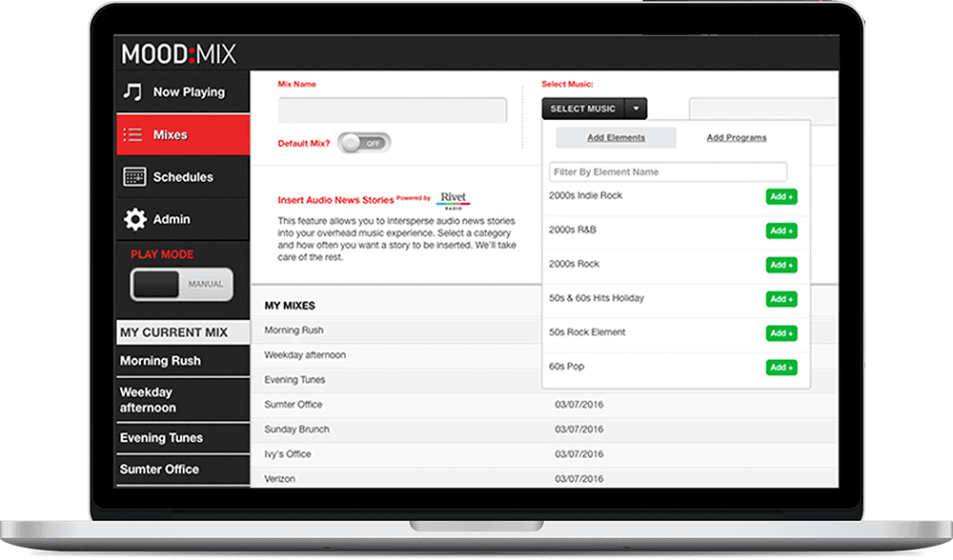Click the empty field right of Select Music

[x=763, y=110]
